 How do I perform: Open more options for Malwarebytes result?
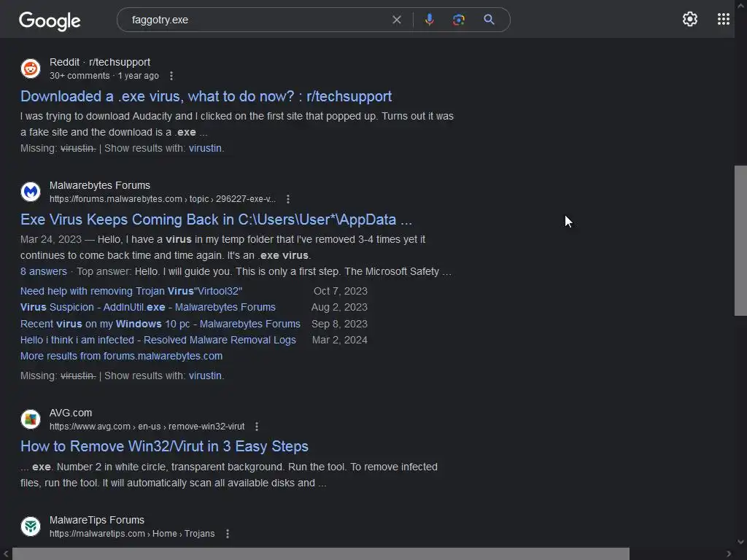[x=287, y=199]
